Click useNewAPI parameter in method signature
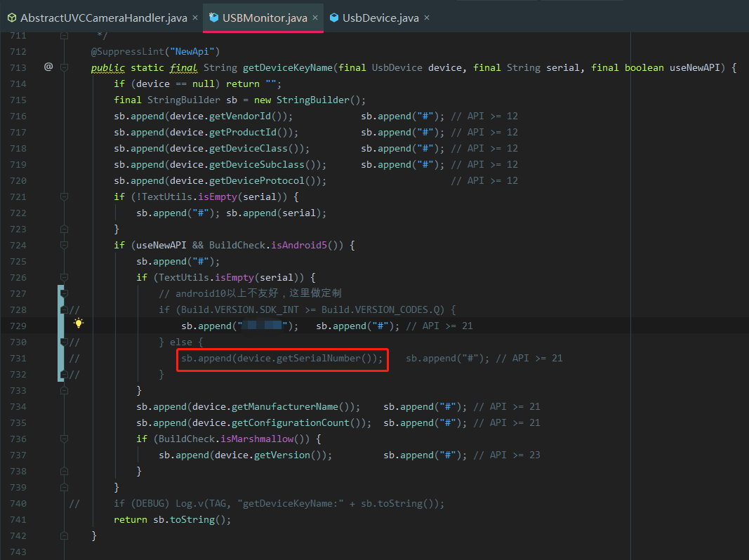The height and width of the screenshot is (560, 749). (x=694, y=68)
